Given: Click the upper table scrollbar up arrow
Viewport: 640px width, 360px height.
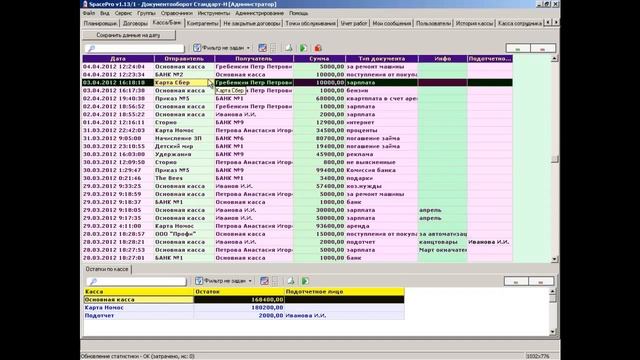Looking at the screenshot, I should coord(554,59).
